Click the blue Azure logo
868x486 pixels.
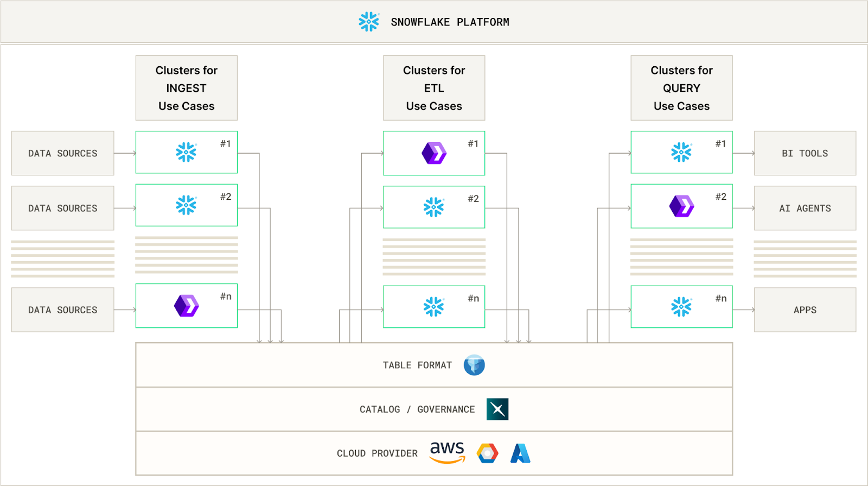[x=520, y=453]
